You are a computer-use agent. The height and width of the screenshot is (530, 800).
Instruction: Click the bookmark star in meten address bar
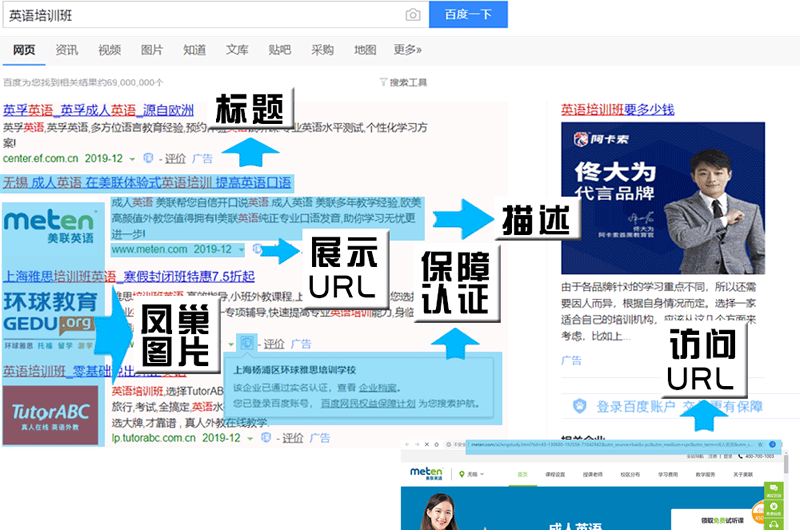point(760,444)
